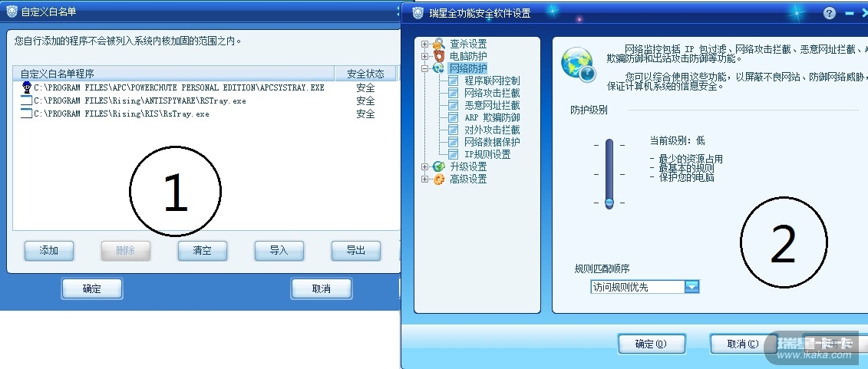Image resolution: width=868 pixels, height=369 pixels.
Task: Click the greyed 删除 button
Action: 126,251
